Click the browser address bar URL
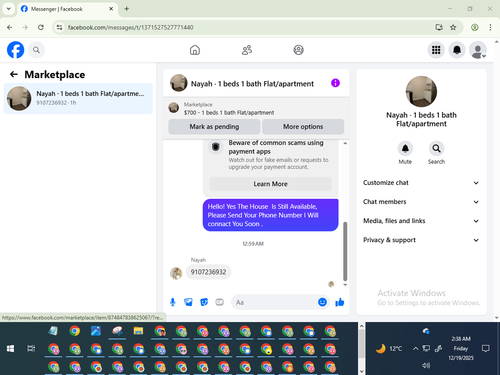The width and height of the screenshot is (500, 375). pos(131,27)
